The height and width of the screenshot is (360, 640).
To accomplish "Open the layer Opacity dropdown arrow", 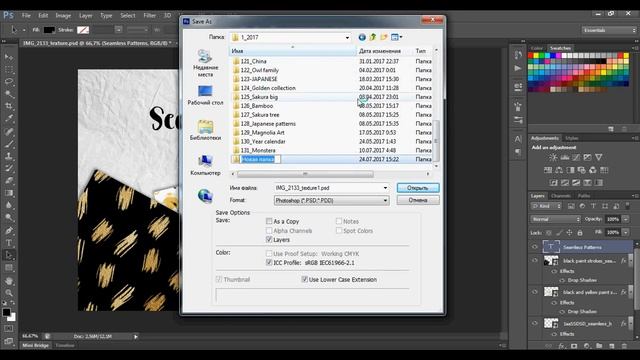I will pyautogui.click(x=625, y=219).
